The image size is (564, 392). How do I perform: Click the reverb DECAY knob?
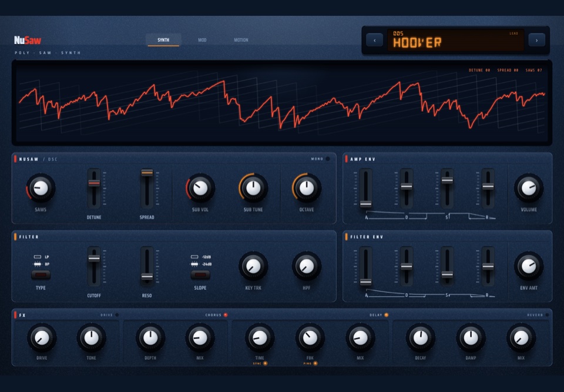coord(421,338)
